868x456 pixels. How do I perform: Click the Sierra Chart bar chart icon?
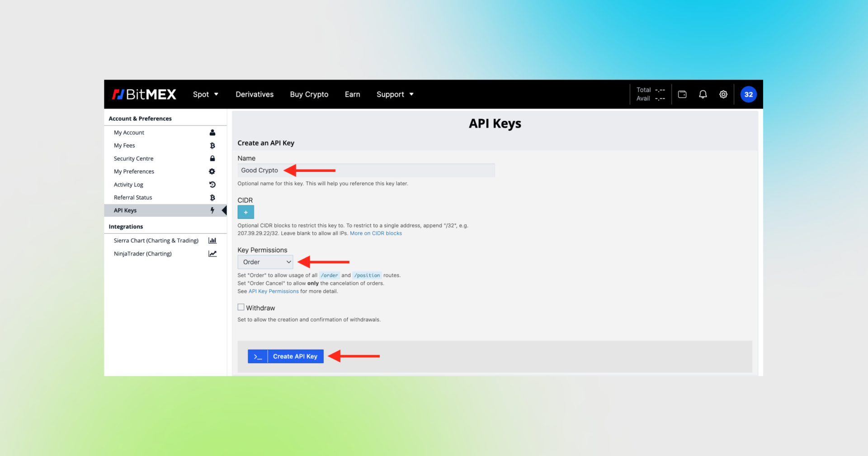(212, 241)
